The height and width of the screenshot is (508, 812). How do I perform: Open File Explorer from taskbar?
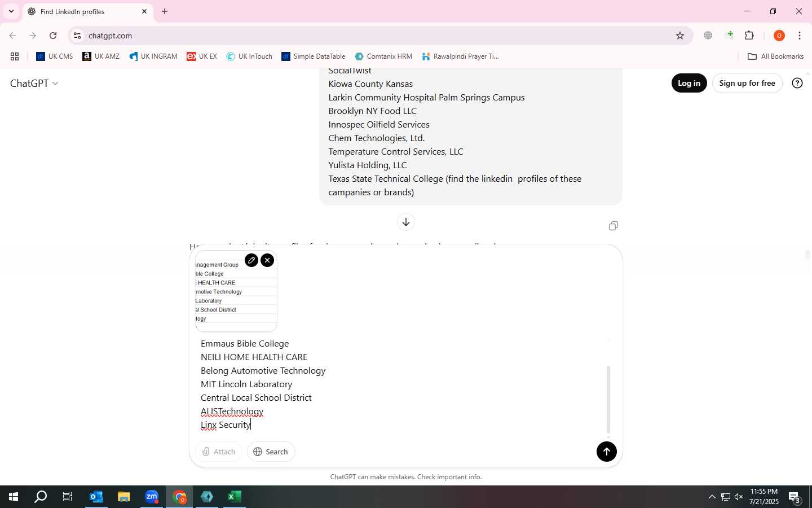[x=123, y=497]
